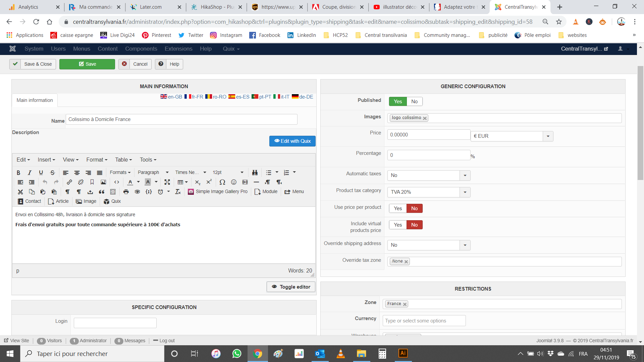644x362 pixels.
Task: Click the Source code icon
Action: click(117, 182)
